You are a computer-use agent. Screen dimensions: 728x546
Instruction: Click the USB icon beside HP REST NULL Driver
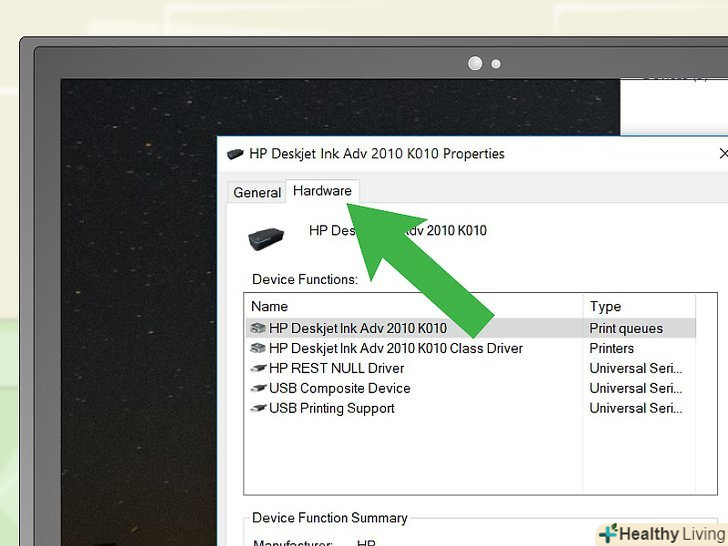click(258, 369)
